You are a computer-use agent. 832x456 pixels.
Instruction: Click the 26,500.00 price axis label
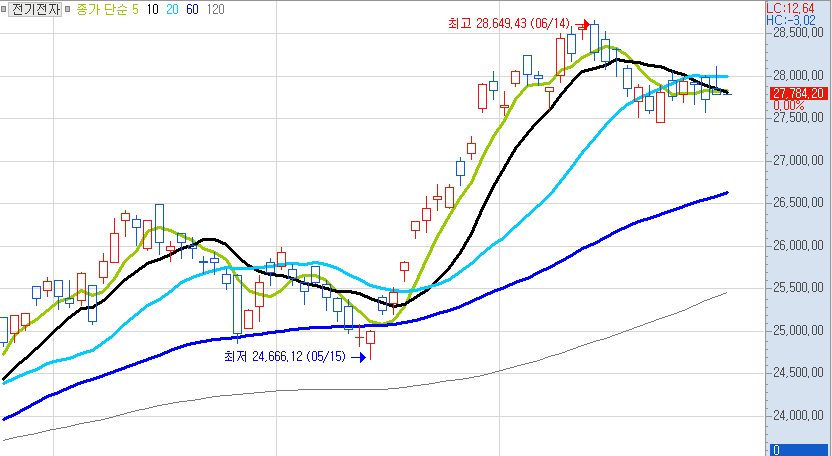(x=799, y=203)
